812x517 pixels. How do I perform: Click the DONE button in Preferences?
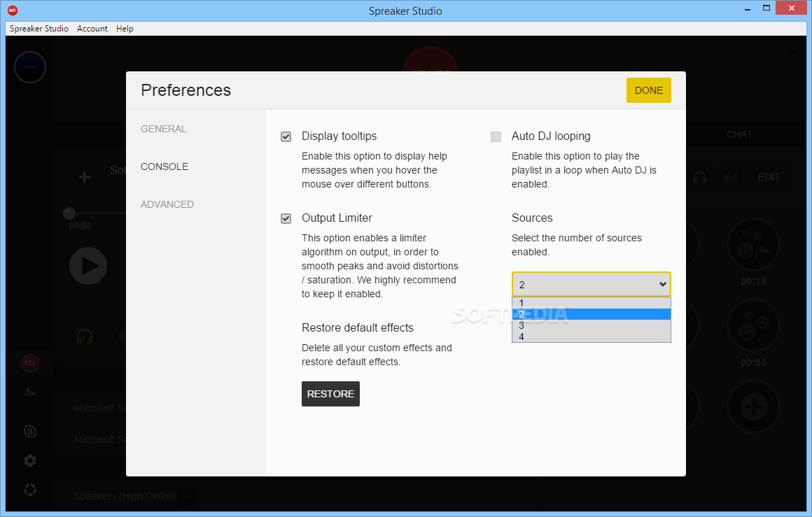[648, 90]
